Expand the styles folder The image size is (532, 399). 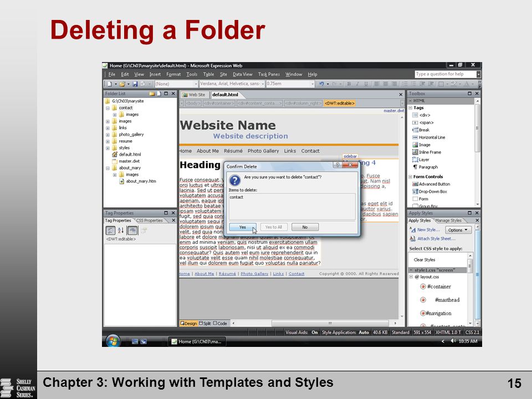point(108,148)
